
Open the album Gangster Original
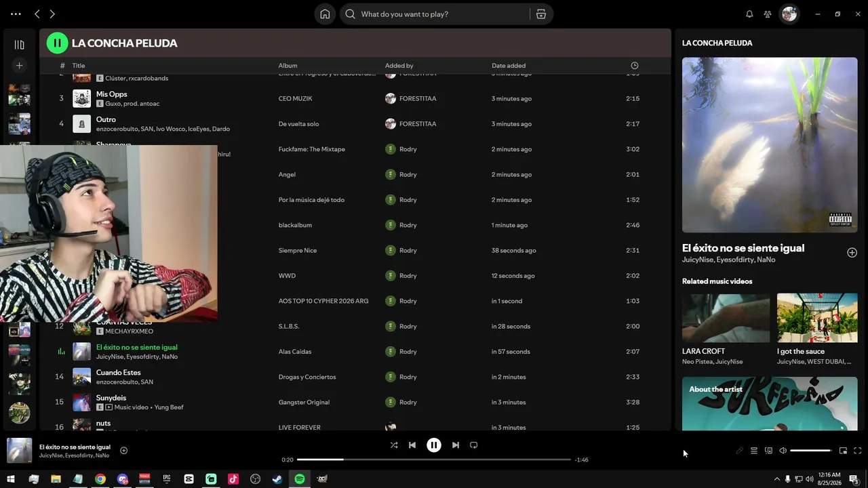(304, 402)
